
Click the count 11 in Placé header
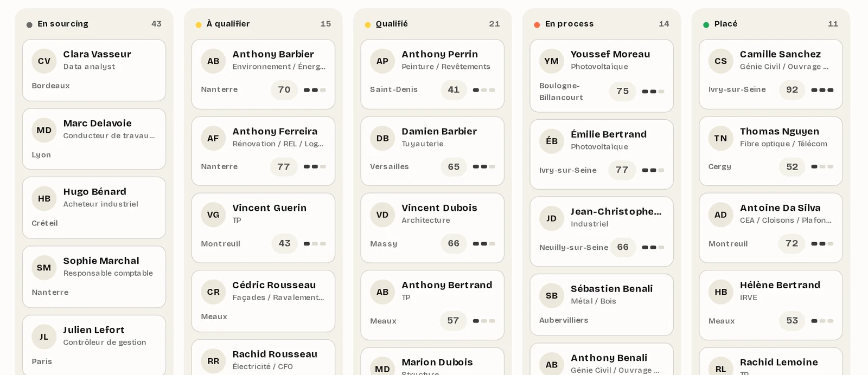833,24
